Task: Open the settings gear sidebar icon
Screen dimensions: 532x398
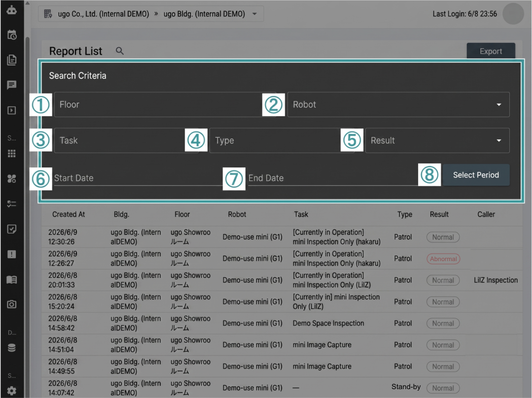Action: 11,391
